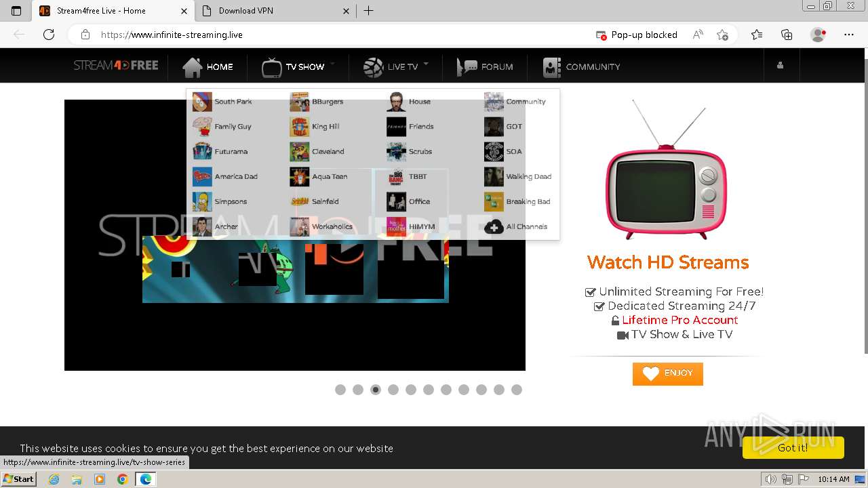Select the Simpsons channel icon
This screenshot has height=488, width=868.
tap(202, 202)
